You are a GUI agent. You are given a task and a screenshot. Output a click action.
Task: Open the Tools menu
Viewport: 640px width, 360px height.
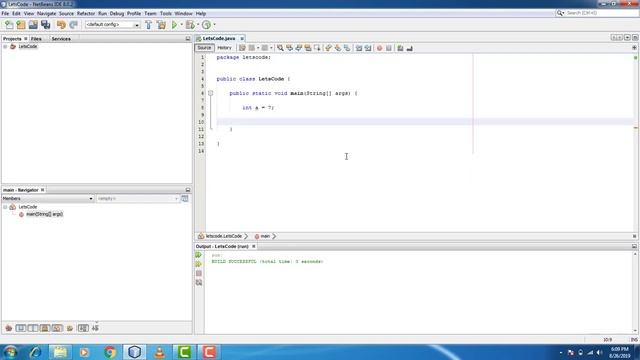tap(166, 13)
